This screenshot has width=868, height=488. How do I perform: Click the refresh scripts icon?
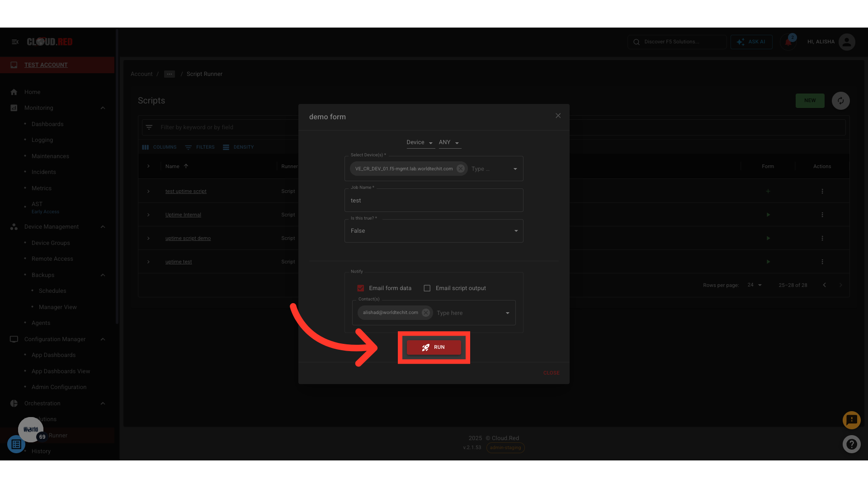[840, 101]
